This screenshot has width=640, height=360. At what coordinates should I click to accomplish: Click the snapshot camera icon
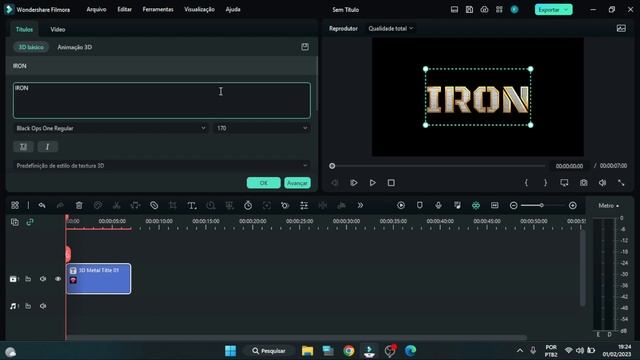click(x=584, y=183)
